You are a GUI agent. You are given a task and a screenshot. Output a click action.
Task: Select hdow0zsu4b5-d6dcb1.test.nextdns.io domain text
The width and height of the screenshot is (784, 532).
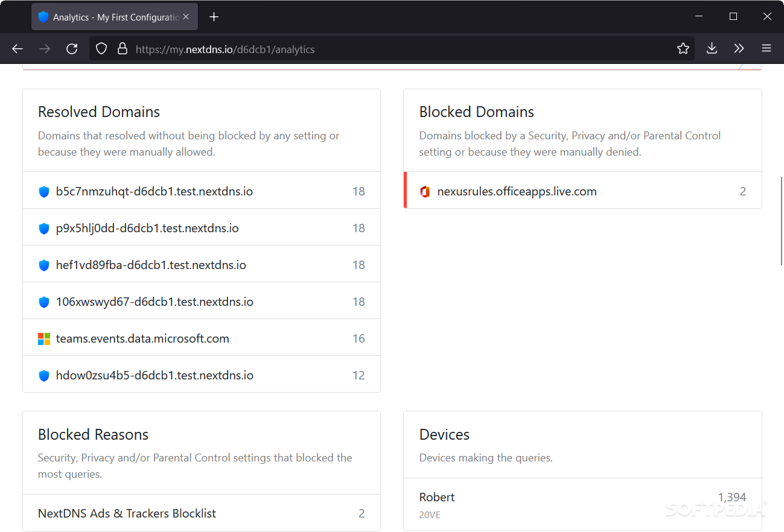(155, 375)
